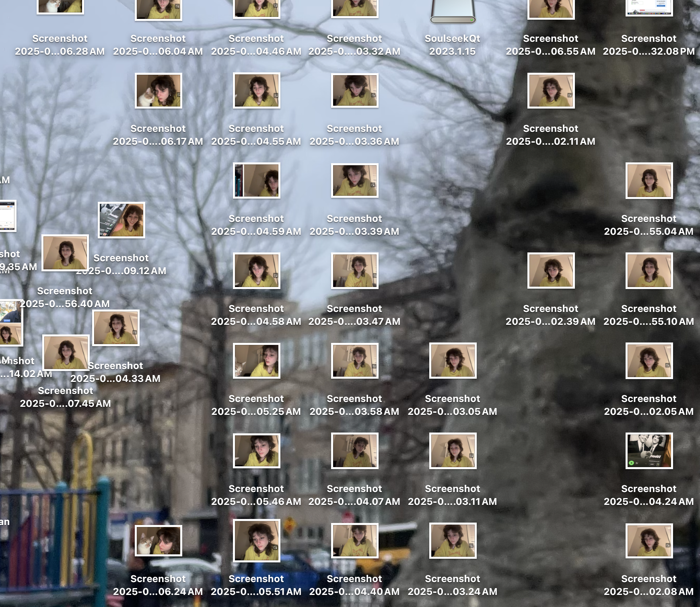This screenshot has width=700, height=607.
Task: Select the screenshot icon ending 03.36 AM
Action: 354,91
